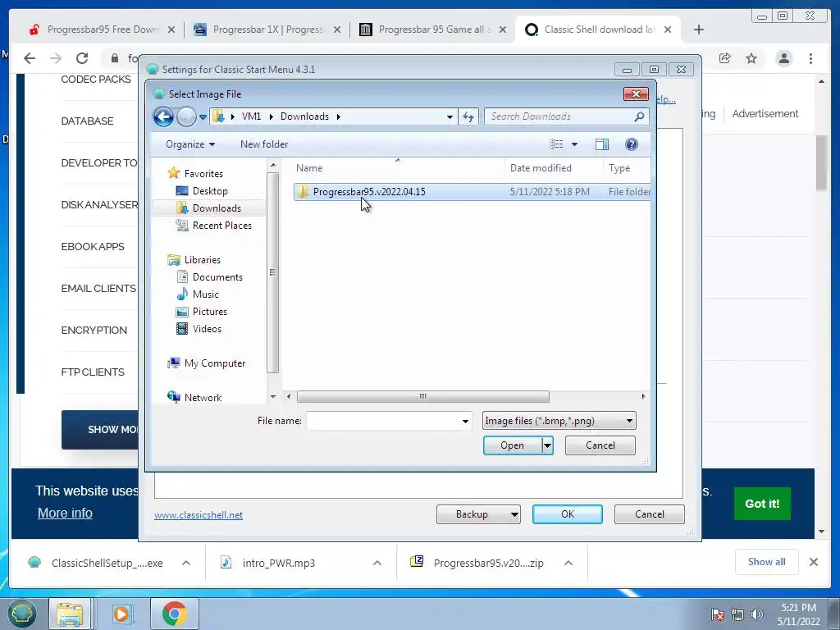The height and width of the screenshot is (630, 840).
Task: Open the Organize menu
Action: [x=190, y=144]
